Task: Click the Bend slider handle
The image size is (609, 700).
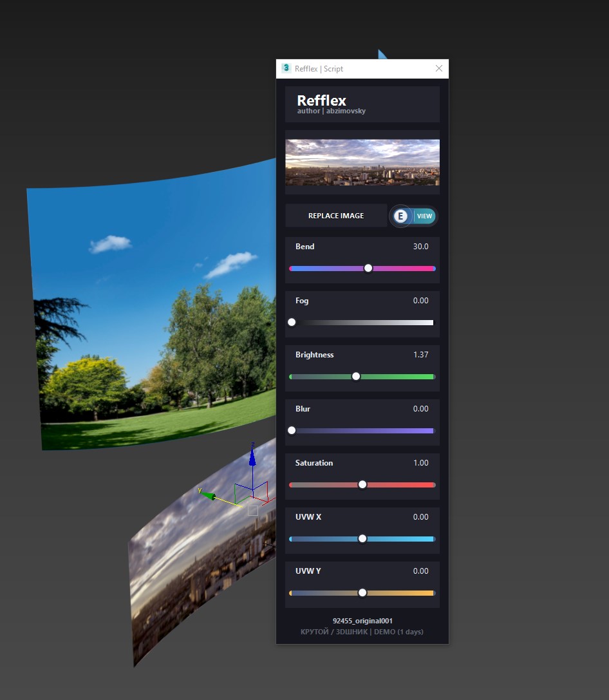Action: click(x=368, y=269)
